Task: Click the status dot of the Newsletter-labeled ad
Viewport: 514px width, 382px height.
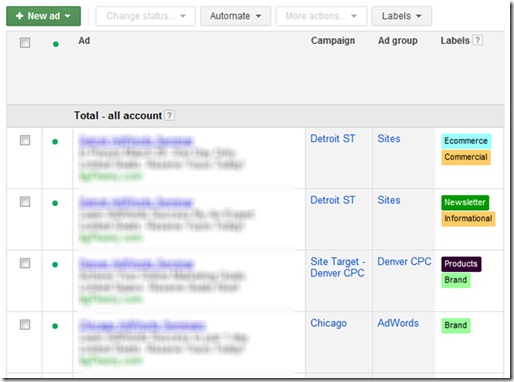Action: pos(55,203)
